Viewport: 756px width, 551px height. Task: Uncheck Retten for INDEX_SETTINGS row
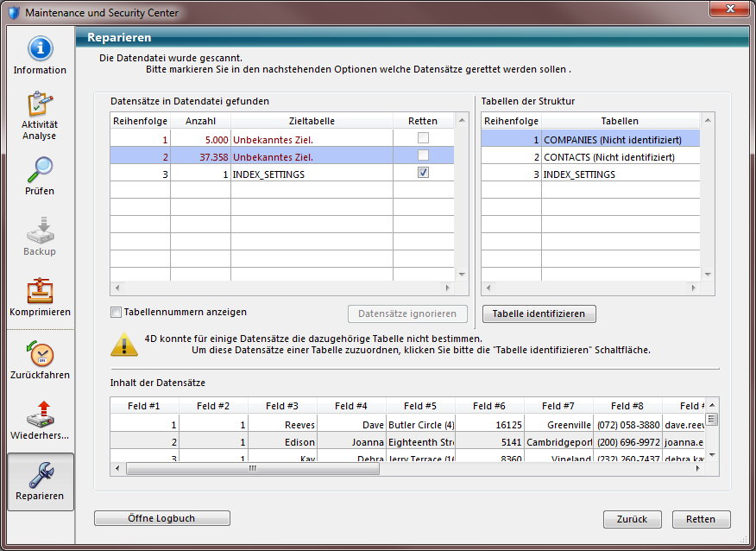point(423,173)
